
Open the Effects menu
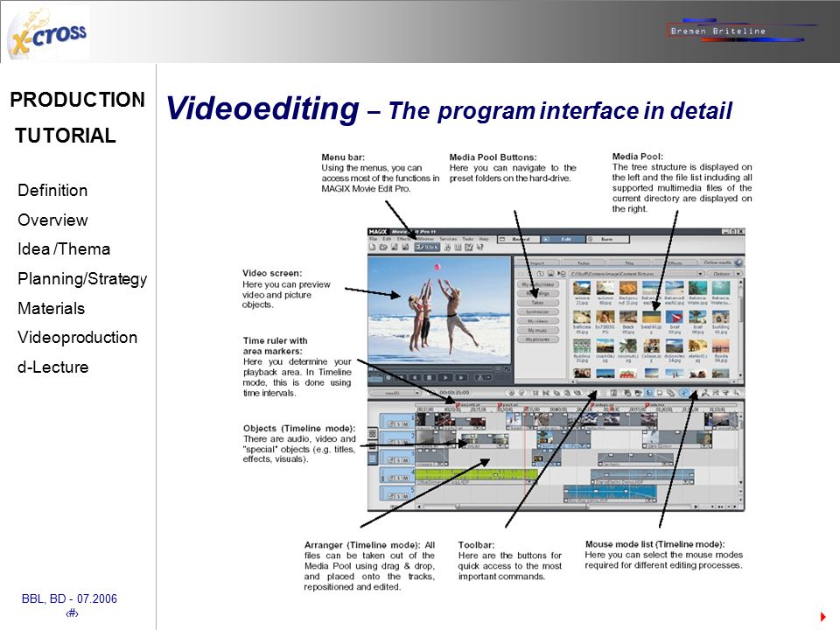click(x=404, y=239)
